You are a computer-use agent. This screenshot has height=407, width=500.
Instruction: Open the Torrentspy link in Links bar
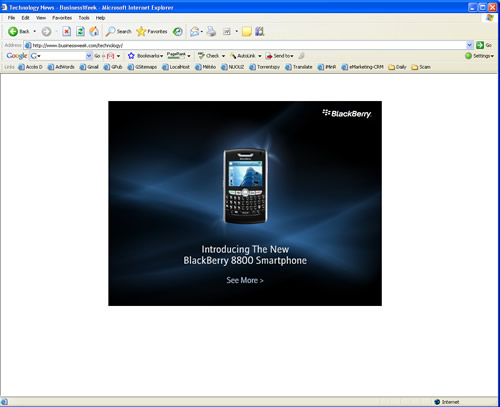coord(265,67)
